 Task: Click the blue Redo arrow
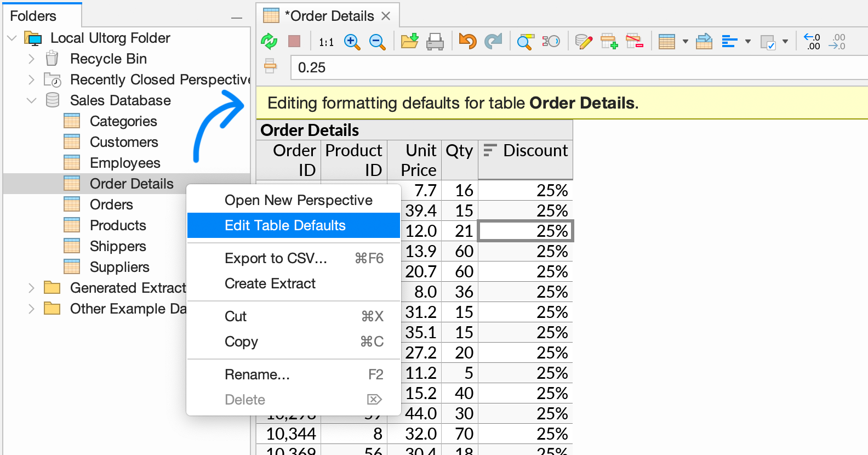493,41
